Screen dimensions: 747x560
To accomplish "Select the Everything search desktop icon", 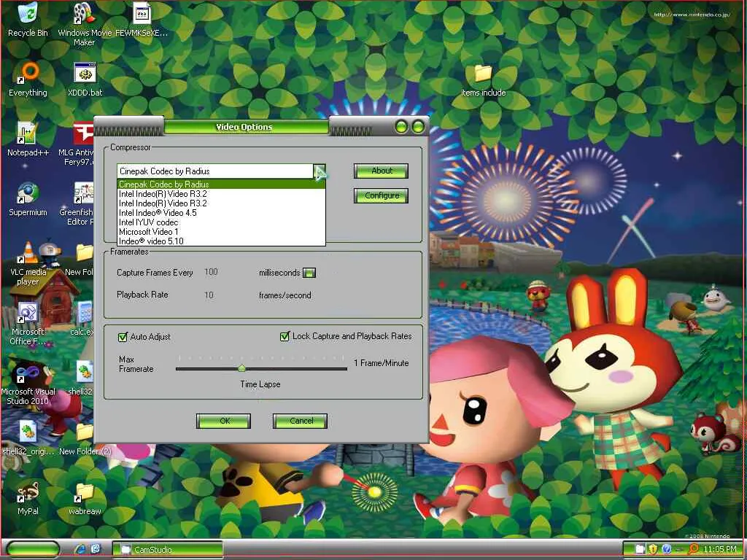I will pyautogui.click(x=28, y=79).
